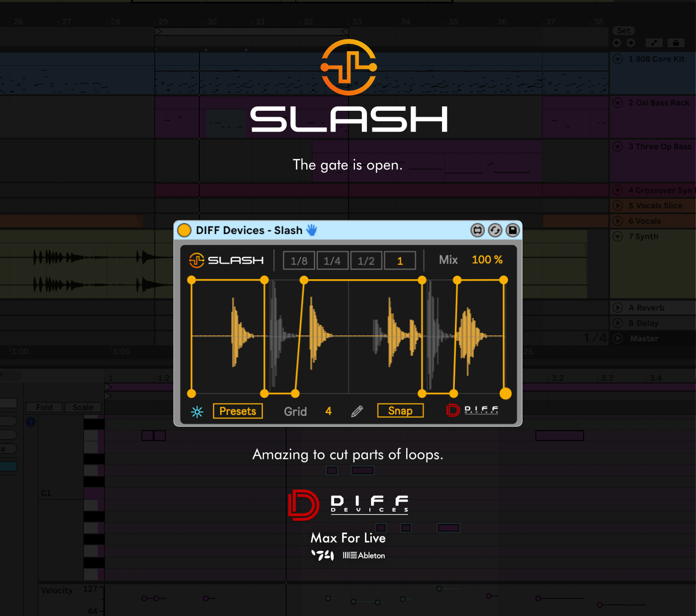Screen dimensions: 696x616
Task: Click the Mix label in device
Action: (x=448, y=260)
